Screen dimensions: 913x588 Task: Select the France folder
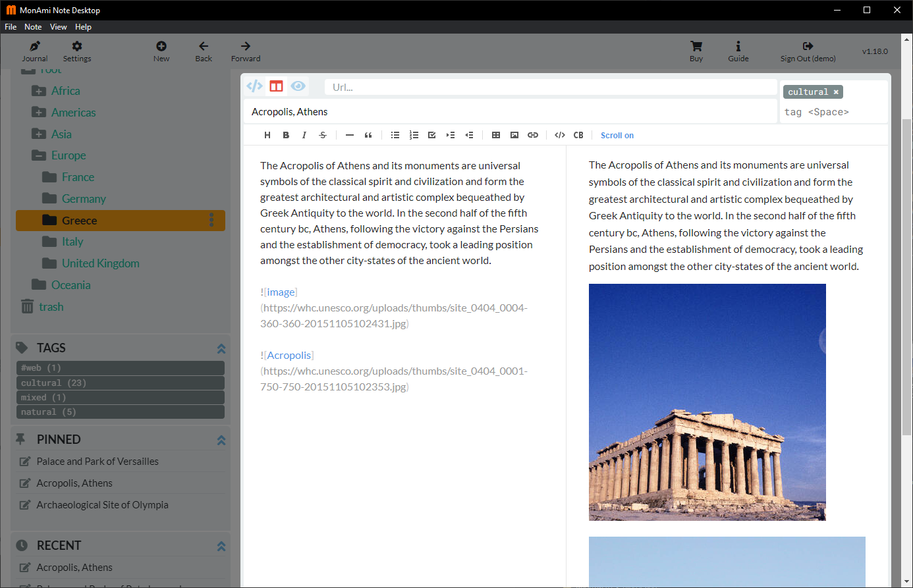point(78,177)
